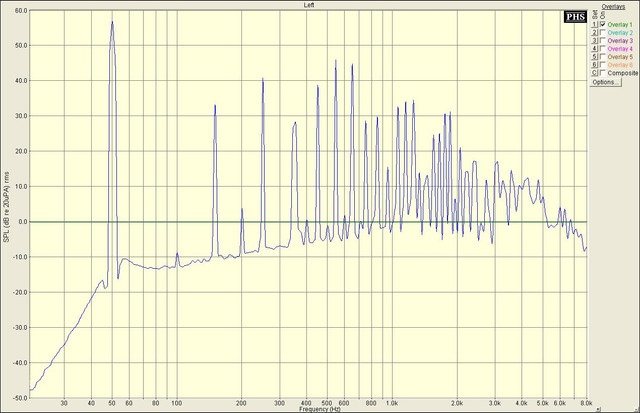
Task: Click the PHS logo badge
Action: coord(576,17)
